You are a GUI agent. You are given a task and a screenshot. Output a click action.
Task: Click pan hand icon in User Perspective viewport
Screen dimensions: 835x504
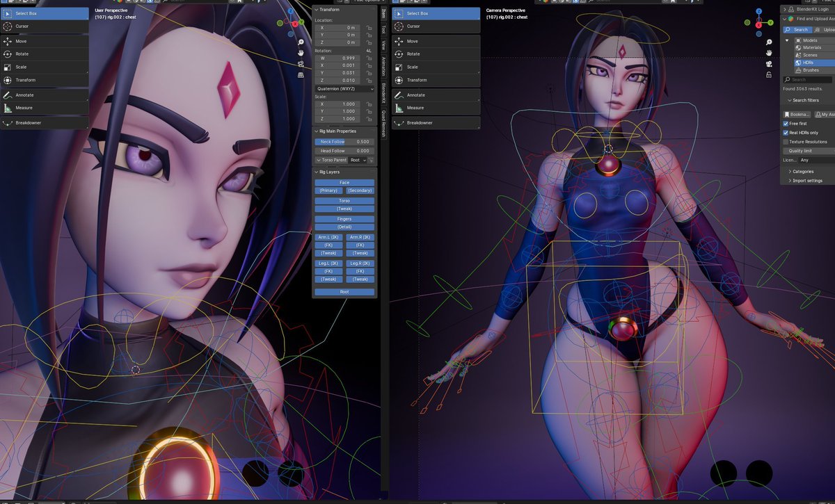click(x=300, y=54)
